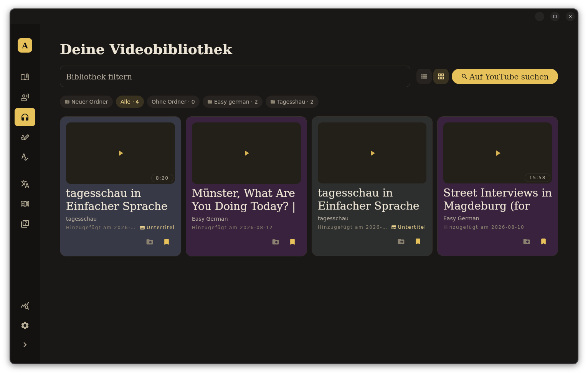Expand the sidebar with the chevron arrow
The height and width of the screenshot is (375, 588).
pyautogui.click(x=25, y=345)
